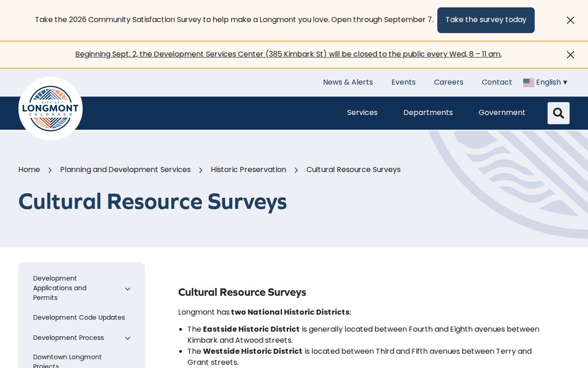Expand Development Applications and Permits submenu

click(128, 289)
